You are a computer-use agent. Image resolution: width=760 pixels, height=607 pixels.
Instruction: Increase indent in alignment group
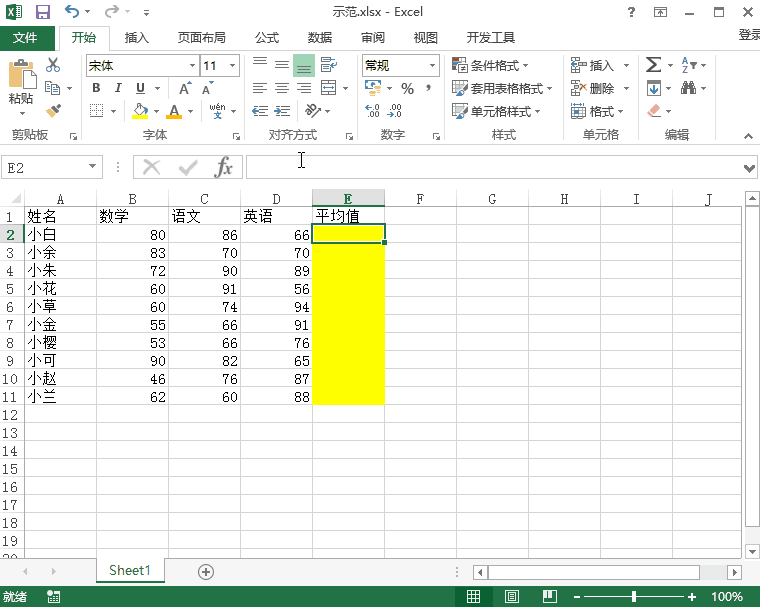point(282,111)
